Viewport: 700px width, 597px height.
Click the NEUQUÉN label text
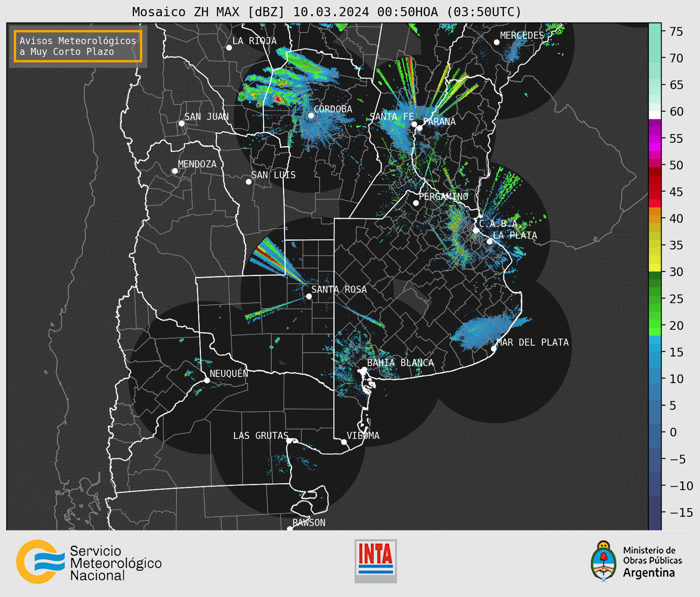coord(229,374)
